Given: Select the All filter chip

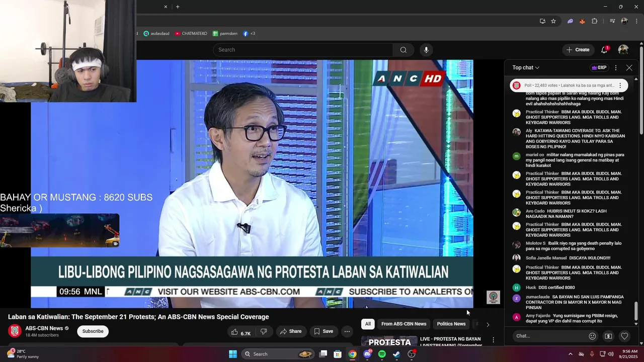Looking at the screenshot, I should pyautogui.click(x=368, y=324).
